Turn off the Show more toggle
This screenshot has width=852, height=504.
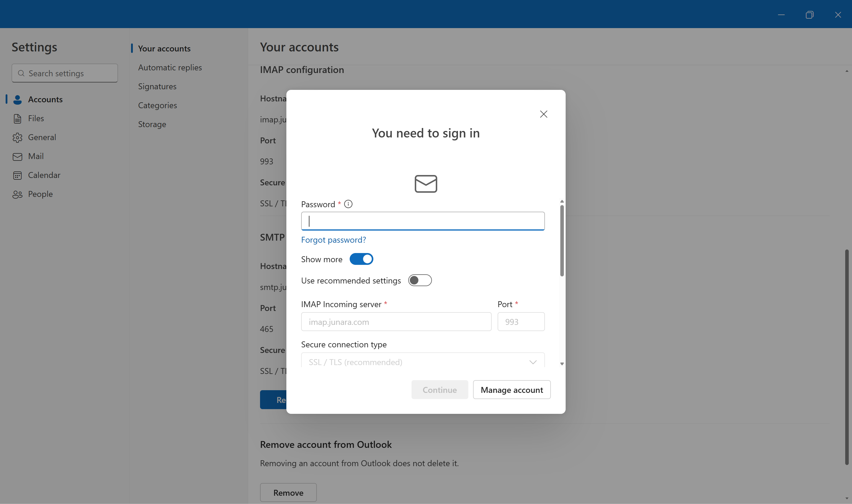point(361,259)
